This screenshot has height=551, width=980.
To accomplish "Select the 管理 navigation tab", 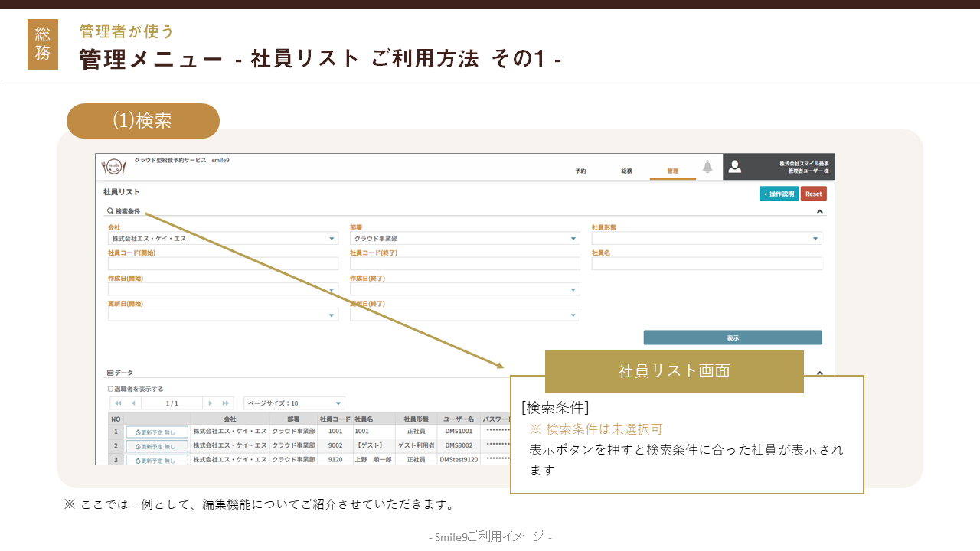I will point(672,171).
